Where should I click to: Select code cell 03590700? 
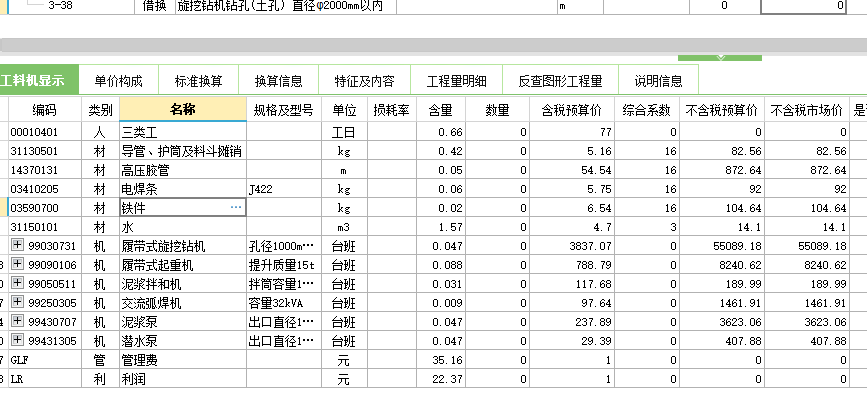pos(45,208)
